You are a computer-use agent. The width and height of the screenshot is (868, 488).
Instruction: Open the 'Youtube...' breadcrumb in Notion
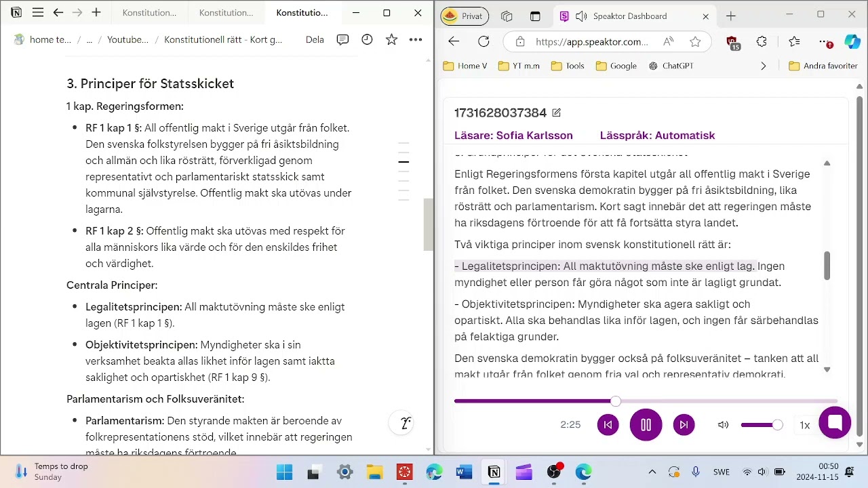click(127, 40)
